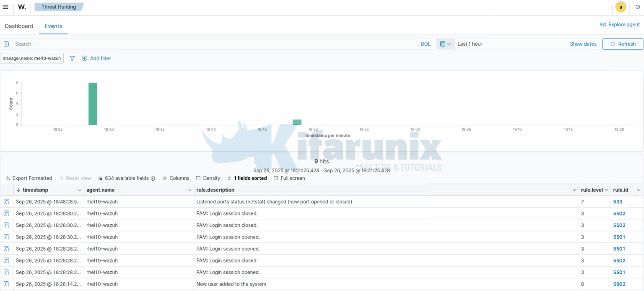
Task: Click the hamburger menu in the top-left corner
Action: pos(5,7)
